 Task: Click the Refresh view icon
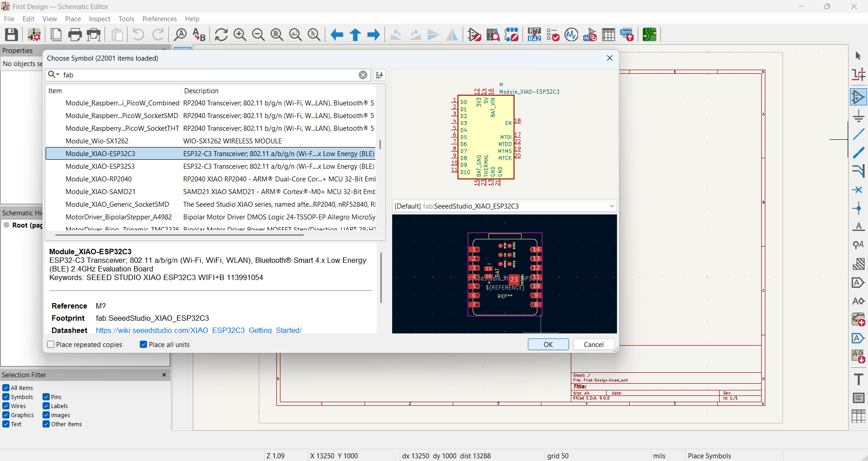(221, 34)
